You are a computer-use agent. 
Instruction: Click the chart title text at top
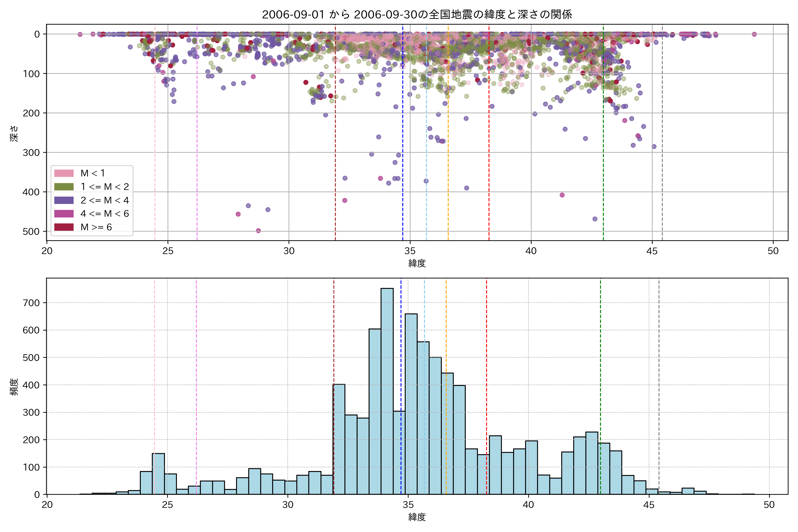[x=417, y=15]
